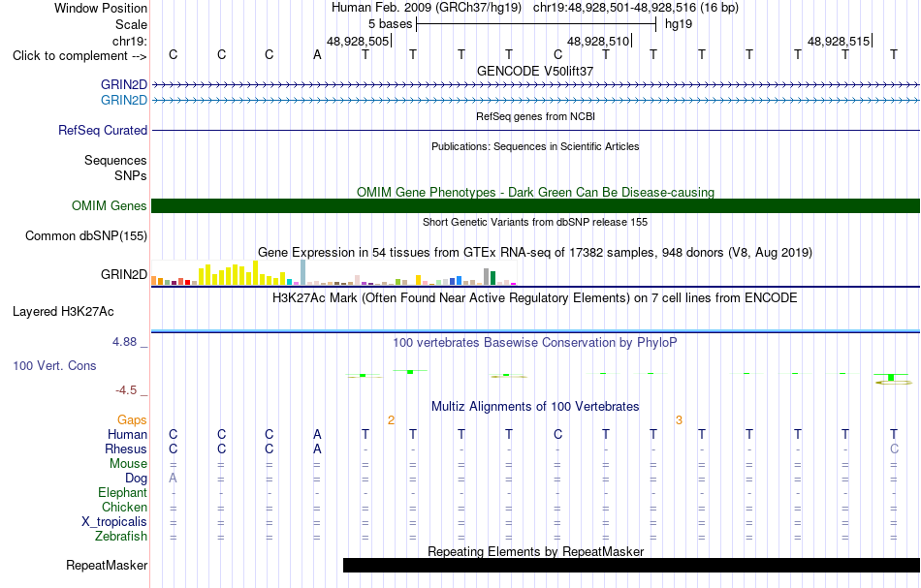Click the dark blue GRIN2D GENCODE track label
The width and height of the screenshot is (921, 588).
(x=124, y=84)
